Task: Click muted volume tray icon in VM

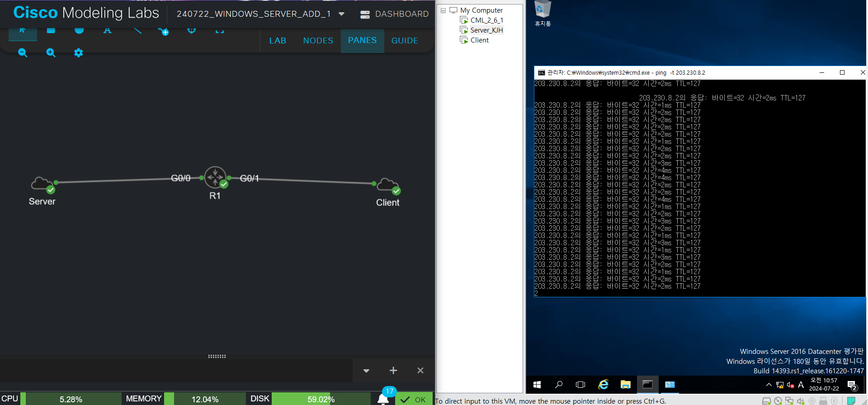Action: [790, 385]
